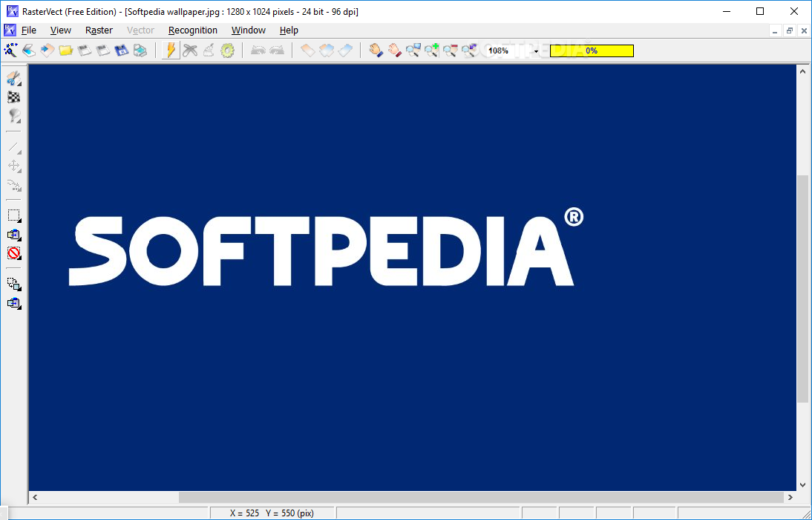This screenshot has width=812, height=520.
Task: Select the scissors tool in left toolbar
Action: [14, 78]
